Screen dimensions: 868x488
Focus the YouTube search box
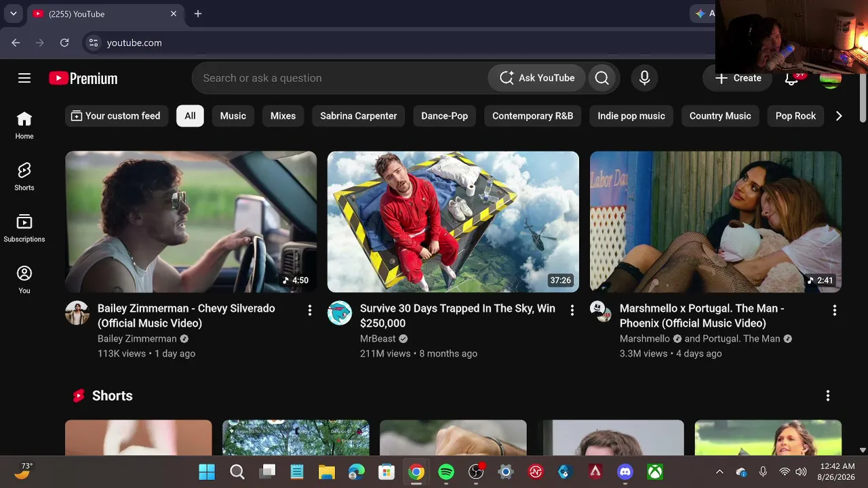[x=340, y=78]
